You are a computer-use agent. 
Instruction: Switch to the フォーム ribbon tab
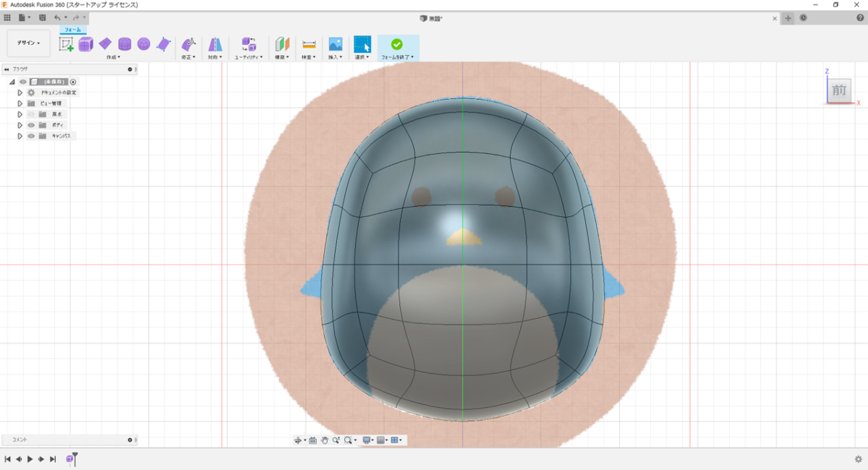point(73,30)
